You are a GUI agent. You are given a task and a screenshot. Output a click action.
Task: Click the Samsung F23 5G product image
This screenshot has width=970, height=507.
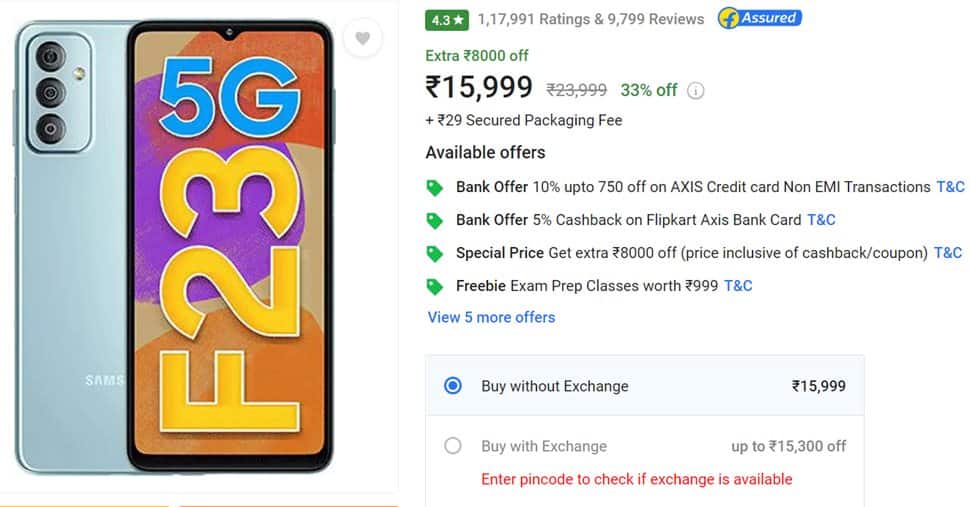tap(174, 247)
